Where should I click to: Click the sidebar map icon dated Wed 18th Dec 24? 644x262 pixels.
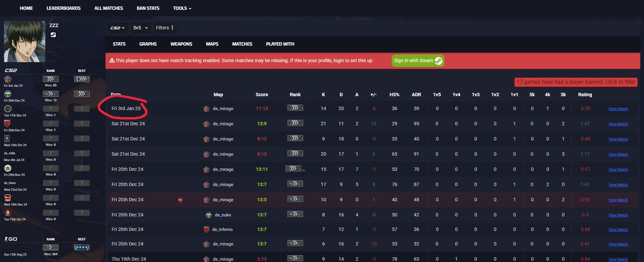pos(9,197)
